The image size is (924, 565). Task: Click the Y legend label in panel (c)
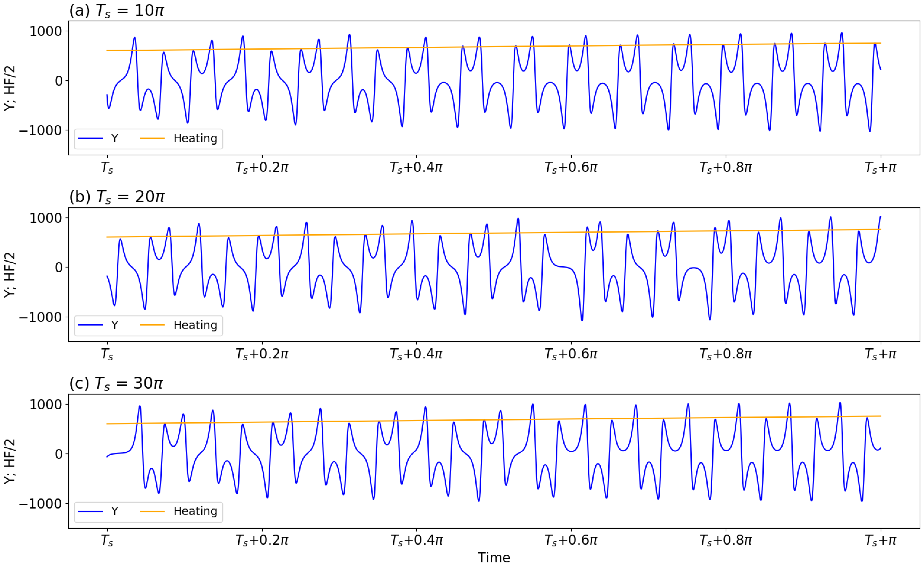point(115,511)
